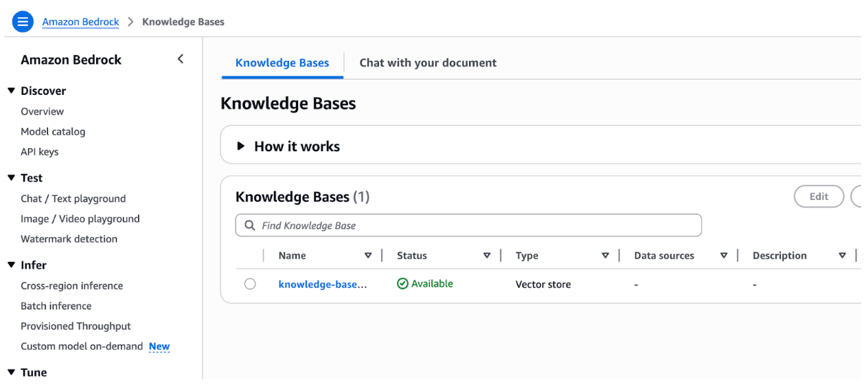Open Batch inference
Screen dimensions: 868x389
56,306
